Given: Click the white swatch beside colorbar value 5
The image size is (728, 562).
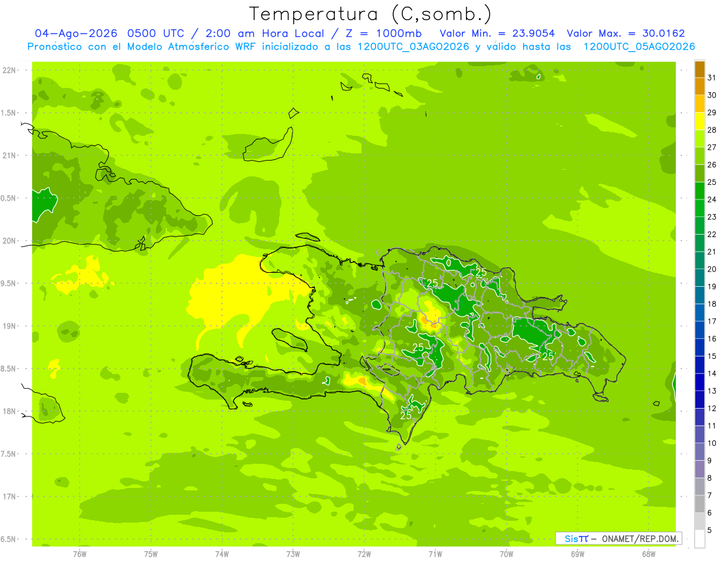Looking at the screenshot, I should (x=699, y=539).
